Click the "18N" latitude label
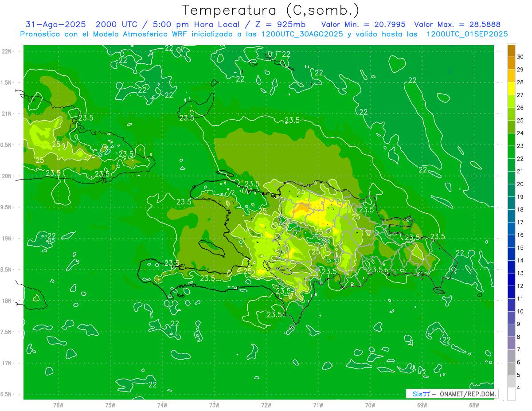 point(7,301)
